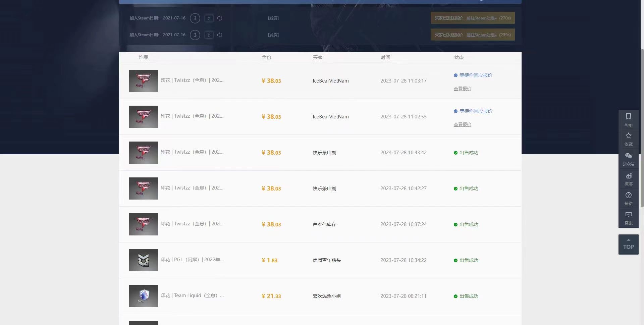
Task: Click the TOP back-to-top button
Action: tap(628, 244)
